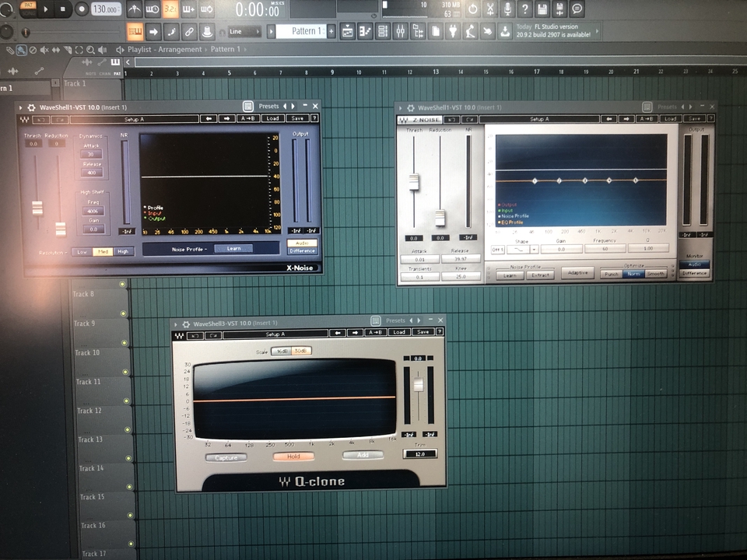This screenshot has height=560, width=747.
Task: Click Save button in Q-Clone toolbar
Action: click(x=423, y=332)
